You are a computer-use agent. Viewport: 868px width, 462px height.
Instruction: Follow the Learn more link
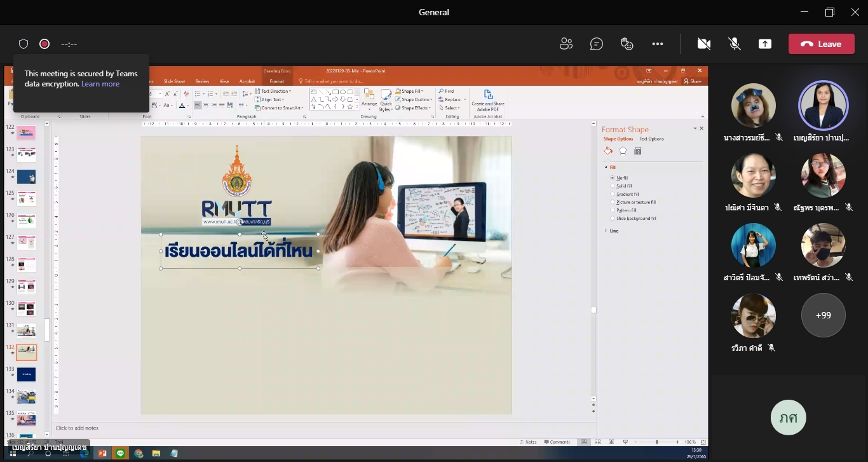click(100, 84)
